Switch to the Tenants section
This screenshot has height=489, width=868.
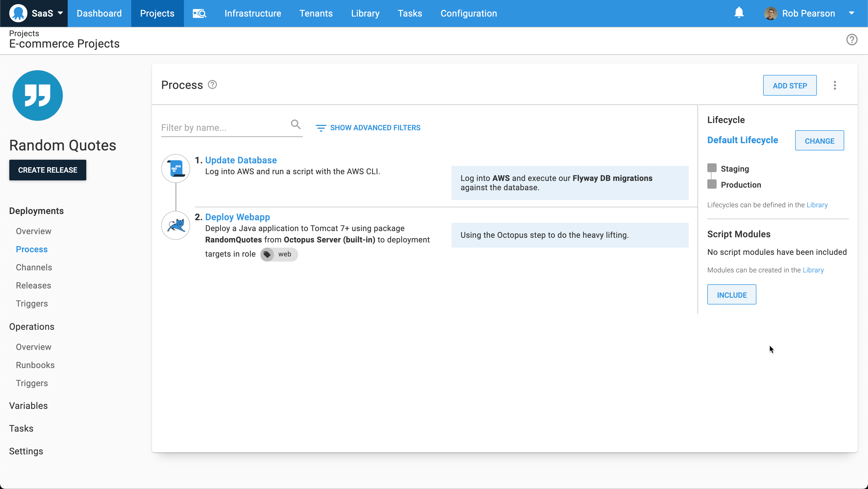316,13
